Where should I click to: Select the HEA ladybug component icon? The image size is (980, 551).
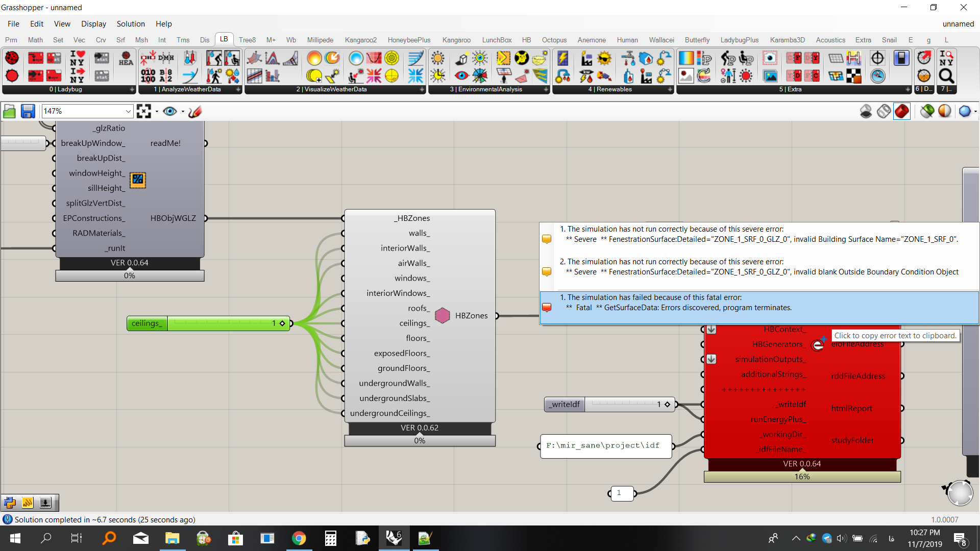126,58
